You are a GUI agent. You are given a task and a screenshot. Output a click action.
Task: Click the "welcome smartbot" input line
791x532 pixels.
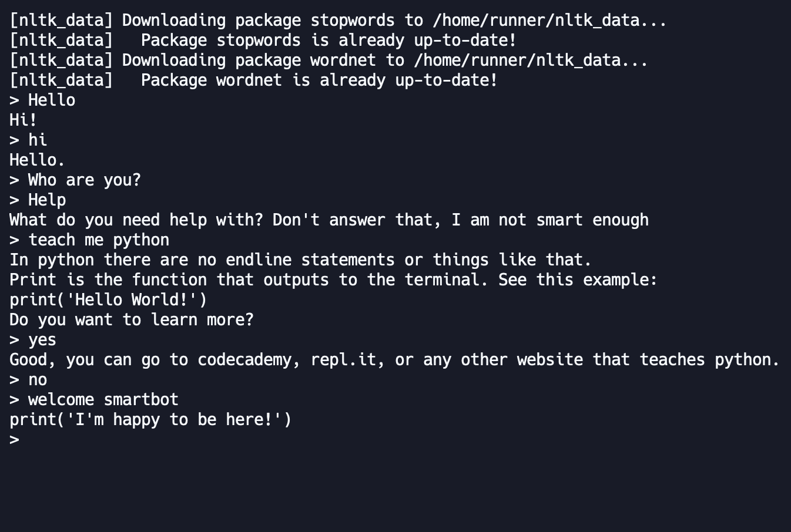click(103, 400)
